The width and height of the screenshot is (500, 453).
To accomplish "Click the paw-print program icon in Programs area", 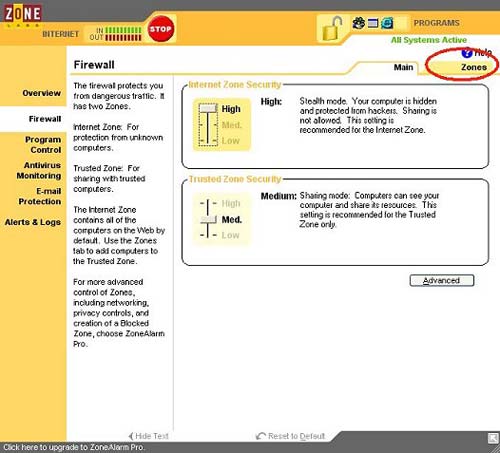I will [359, 23].
